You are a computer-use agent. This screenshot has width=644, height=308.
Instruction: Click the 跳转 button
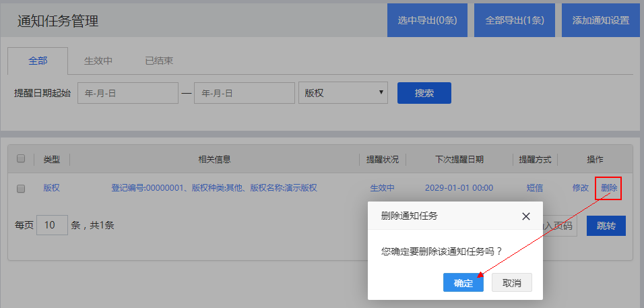pyautogui.click(x=606, y=226)
